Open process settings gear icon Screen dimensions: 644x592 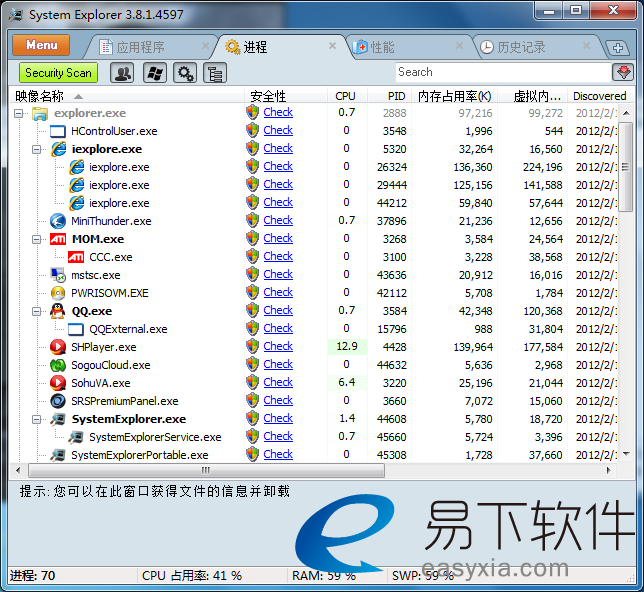tap(185, 73)
